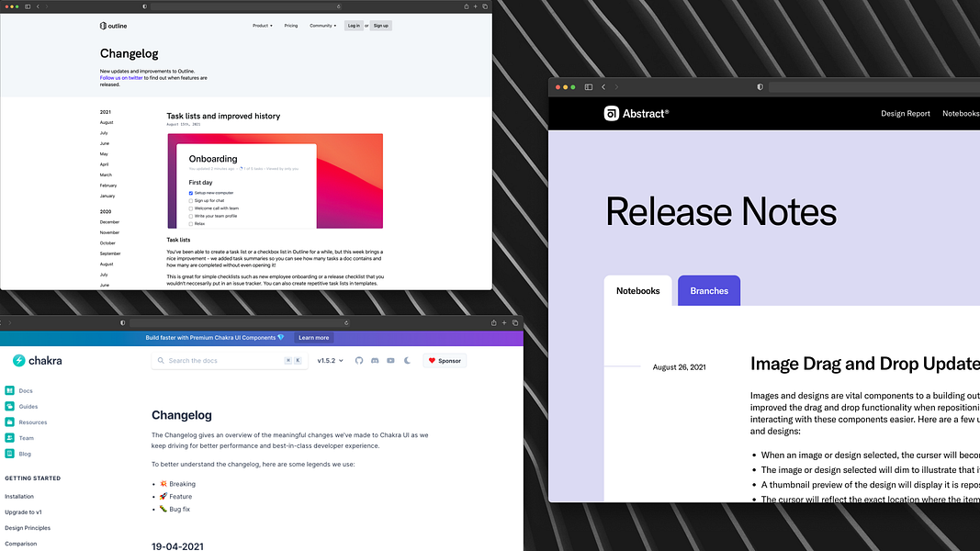
Task: Click the Sign up button on Outline
Action: 380,26
